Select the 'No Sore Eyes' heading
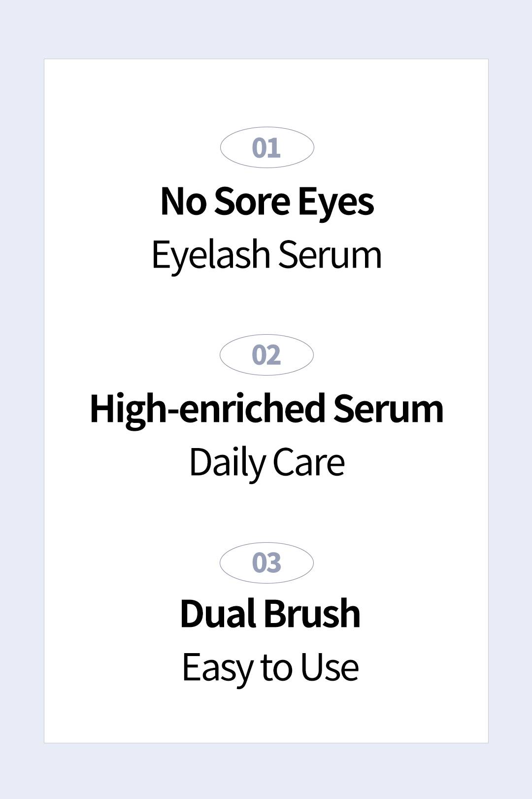The image size is (532, 799). tap(267, 202)
